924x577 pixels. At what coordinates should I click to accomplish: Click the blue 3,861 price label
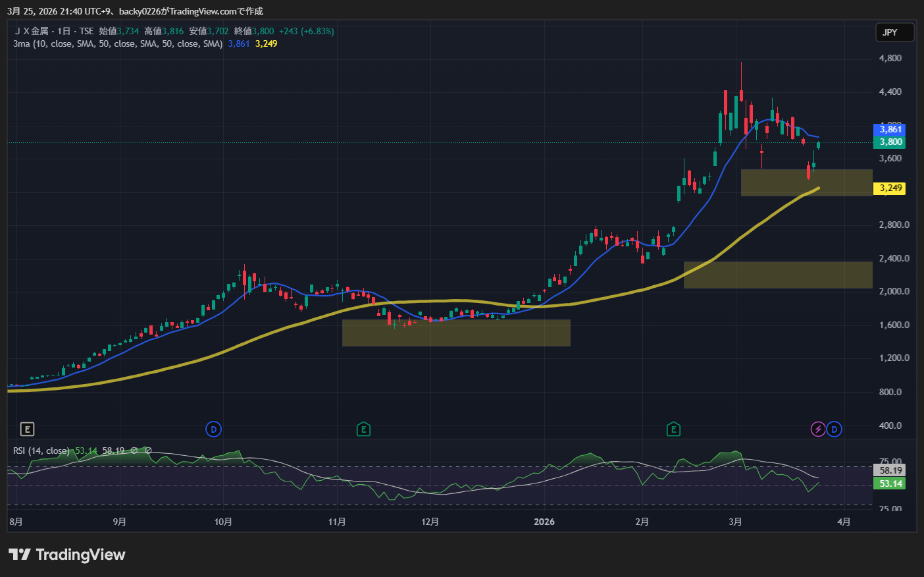(x=890, y=129)
